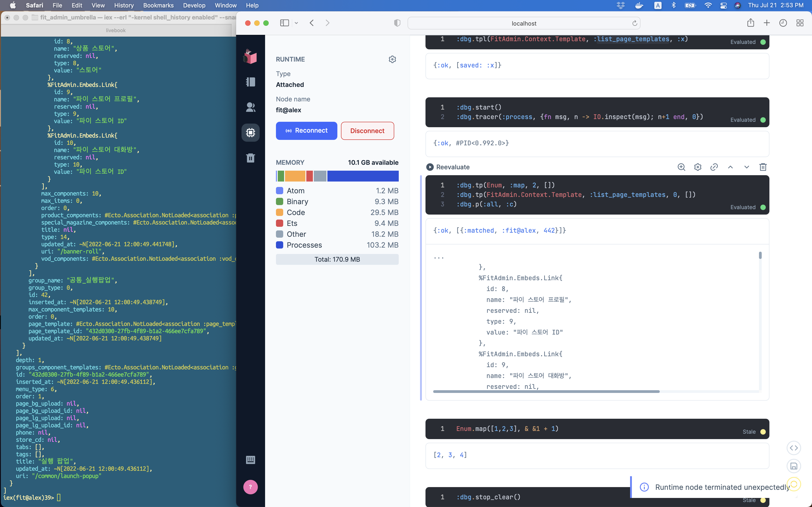Image resolution: width=812 pixels, height=507 pixels.
Task: Click the Reconnect button
Action: click(x=306, y=131)
